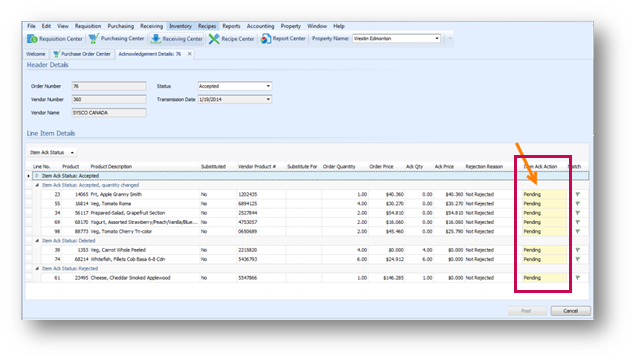
Task: Switch to the Welcome tab
Action: coord(36,54)
